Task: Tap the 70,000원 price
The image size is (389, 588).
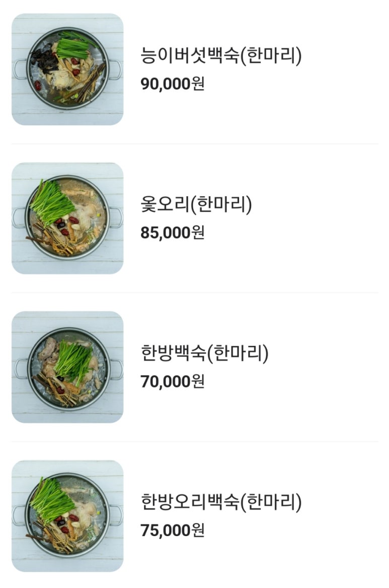Action: click(x=173, y=382)
